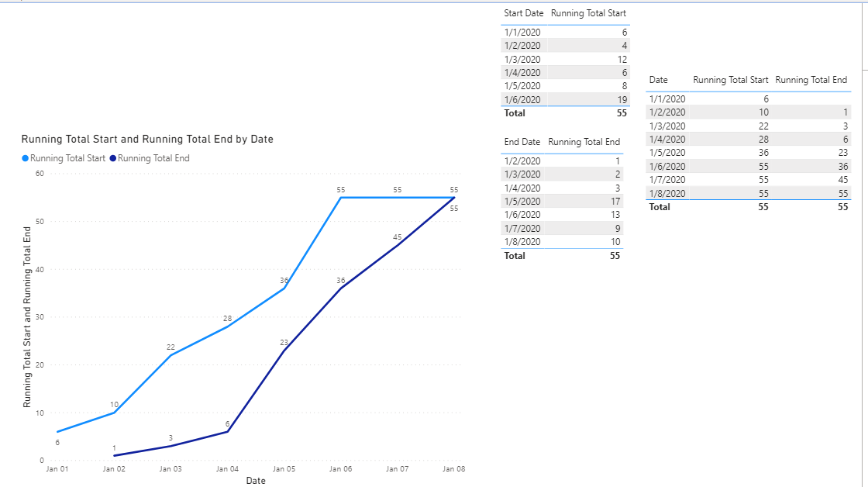Sort by Running Total End in End Date table
This screenshot has height=487, width=868.
(x=584, y=142)
